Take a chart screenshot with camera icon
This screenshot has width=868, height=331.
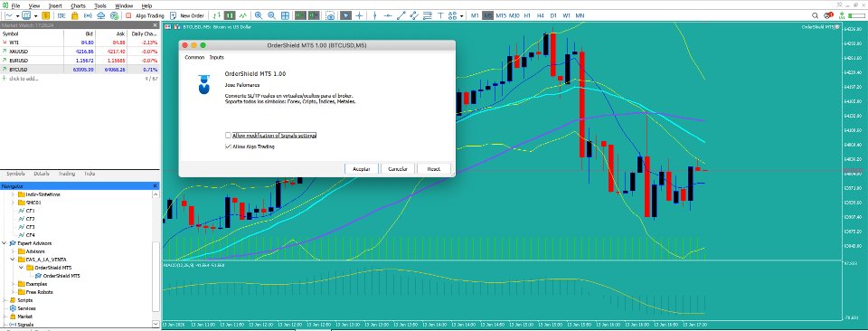point(331,15)
